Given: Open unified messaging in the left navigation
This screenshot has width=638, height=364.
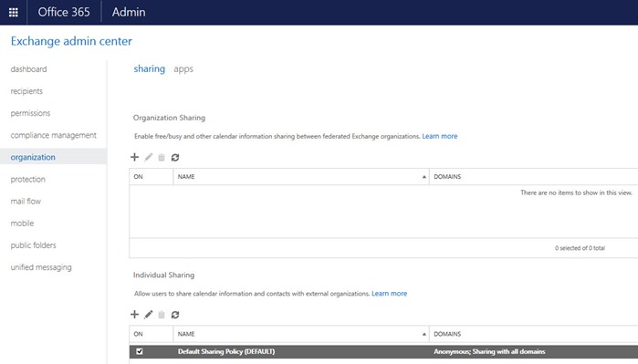Looking at the screenshot, I should (x=41, y=267).
